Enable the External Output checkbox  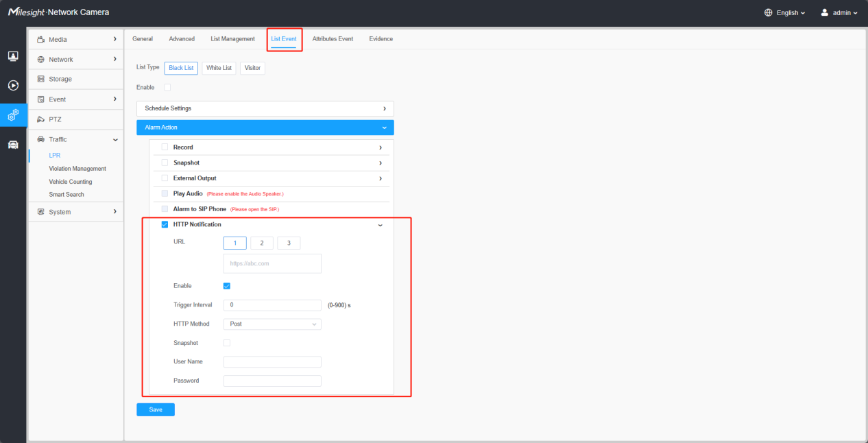click(x=165, y=178)
